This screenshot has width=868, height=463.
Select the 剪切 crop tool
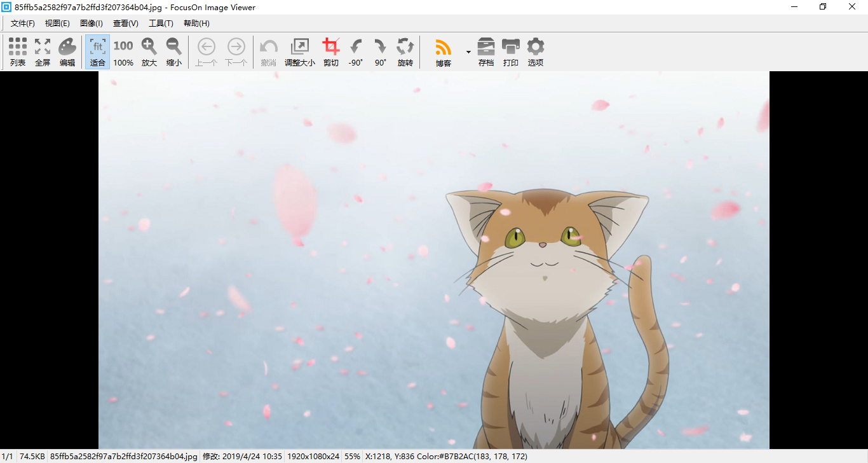click(331, 52)
